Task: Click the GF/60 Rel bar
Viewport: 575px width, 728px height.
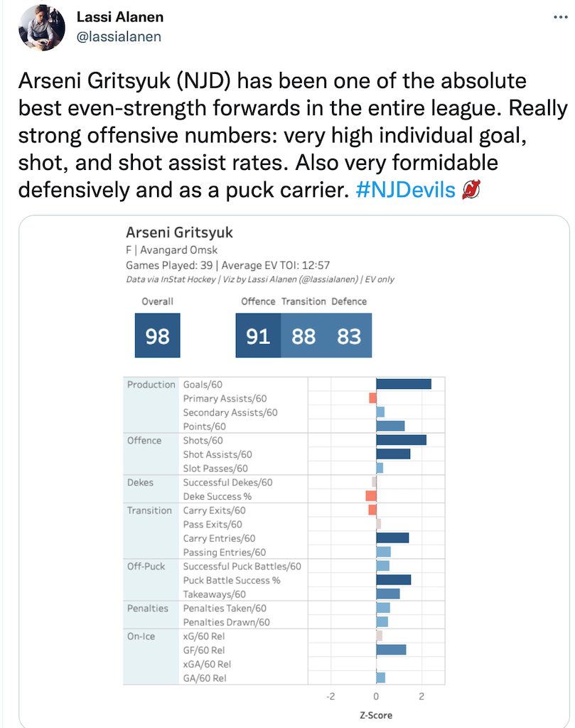Action: (x=391, y=650)
